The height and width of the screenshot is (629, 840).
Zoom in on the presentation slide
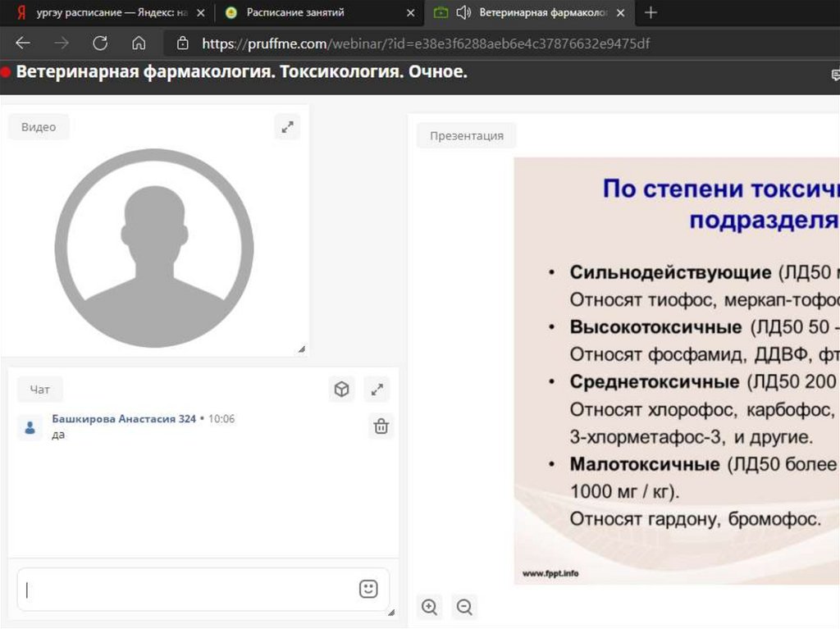pos(429,607)
